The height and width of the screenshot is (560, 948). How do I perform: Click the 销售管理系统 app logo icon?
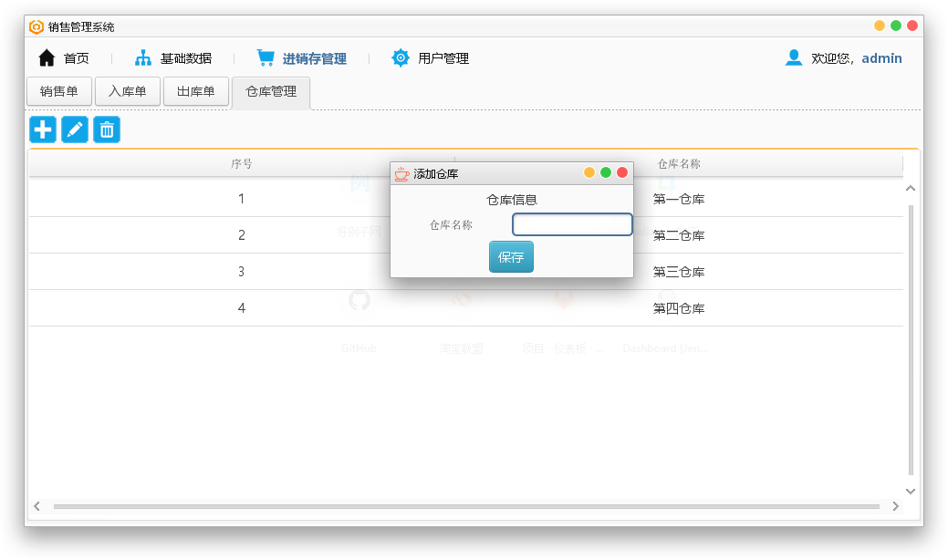36,26
